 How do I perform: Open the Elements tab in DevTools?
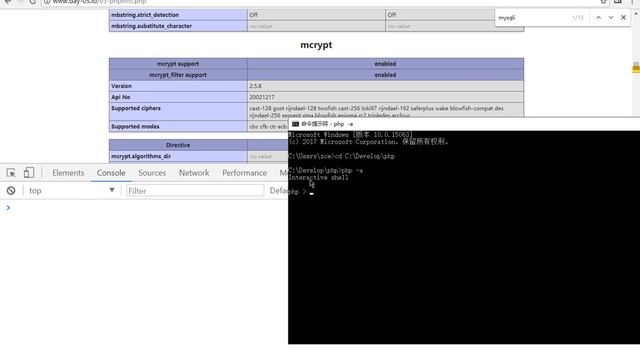pyautogui.click(x=68, y=173)
